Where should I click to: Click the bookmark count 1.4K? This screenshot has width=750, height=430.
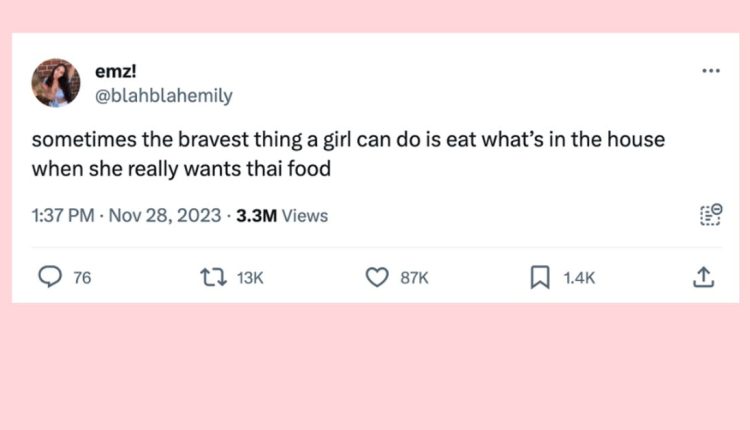pos(579,279)
